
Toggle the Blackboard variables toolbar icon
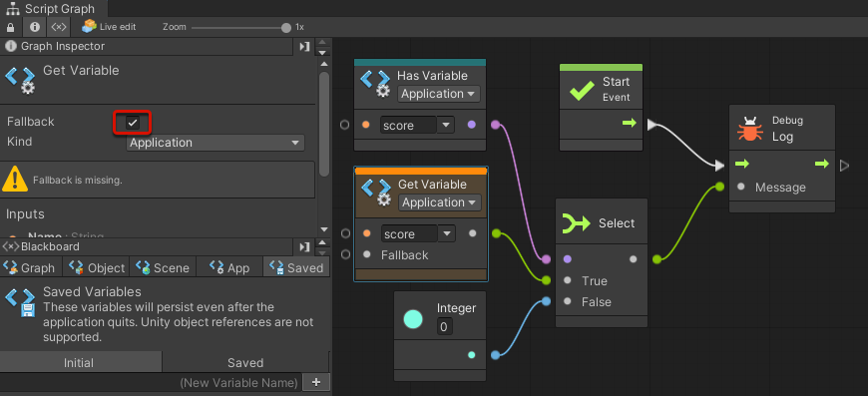pyautogui.click(x=59, y=27)
